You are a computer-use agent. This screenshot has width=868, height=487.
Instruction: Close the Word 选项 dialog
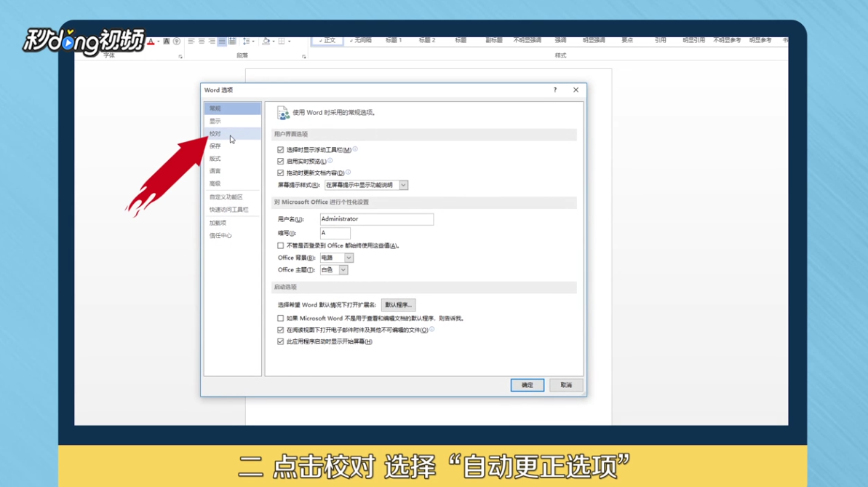576,90
